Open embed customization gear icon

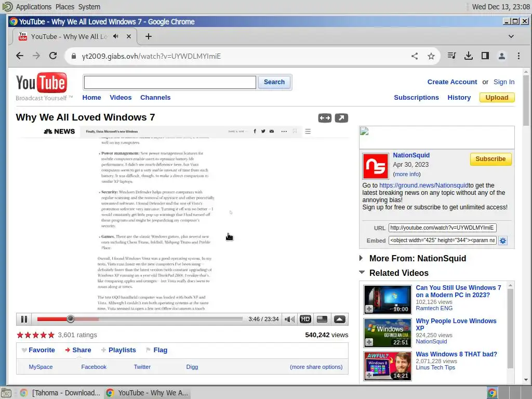(x=503, y=241)
